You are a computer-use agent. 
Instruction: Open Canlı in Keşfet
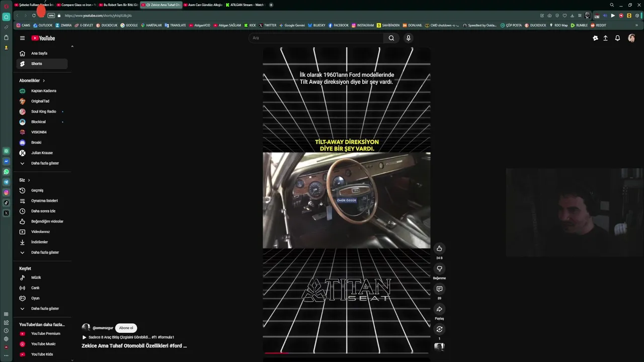42,288
